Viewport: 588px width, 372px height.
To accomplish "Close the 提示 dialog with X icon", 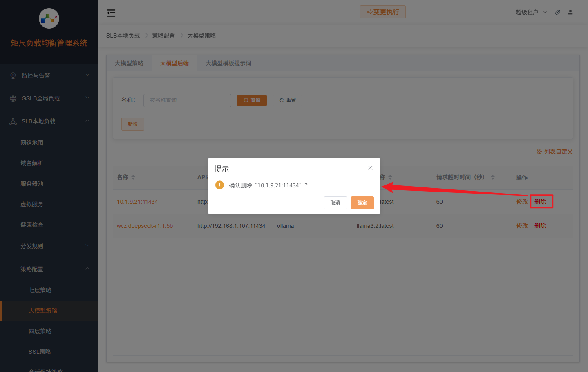I will pos(370,168).
